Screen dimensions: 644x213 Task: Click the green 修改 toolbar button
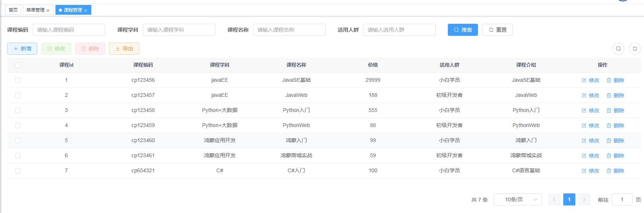56,49
